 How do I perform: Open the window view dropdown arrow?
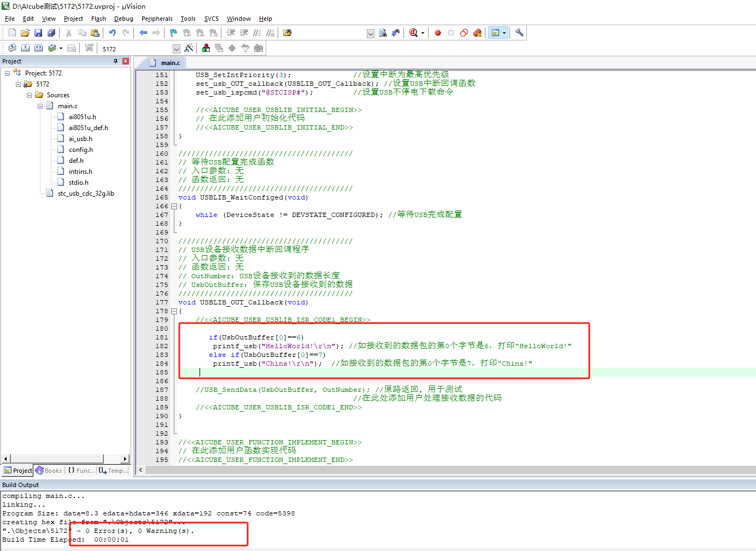click(x=504, y=33)
